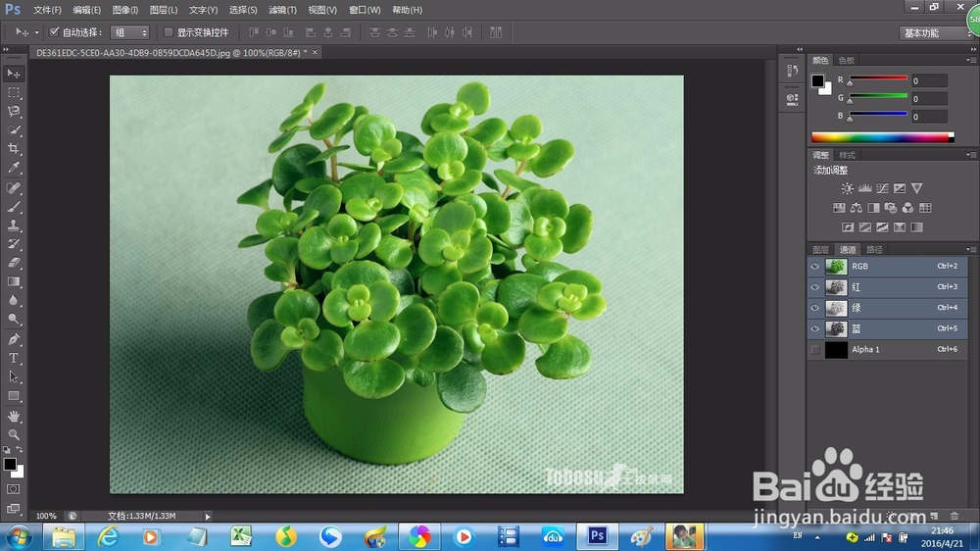Select the Rectangular Marquee tool
This screenshot has width=980, height=551.
13,92
